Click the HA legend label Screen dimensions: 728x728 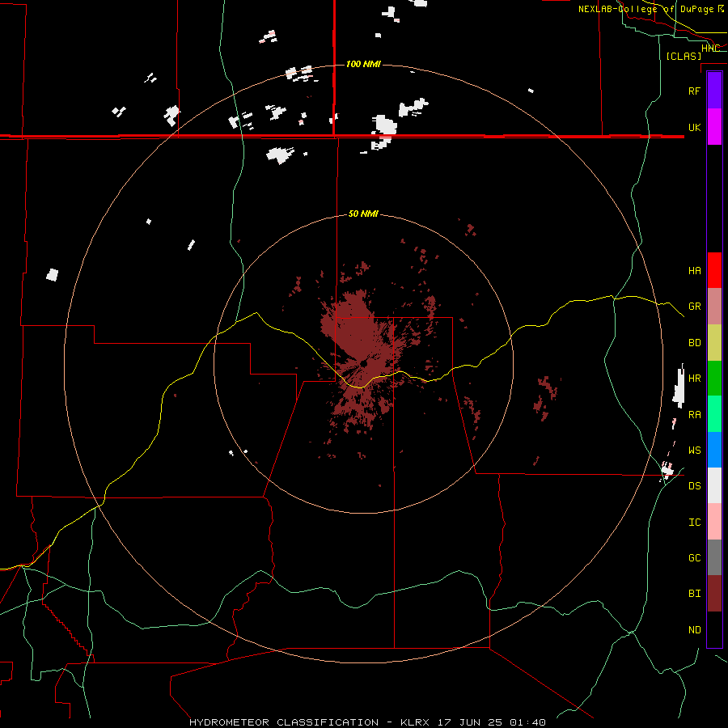point(694,271)
